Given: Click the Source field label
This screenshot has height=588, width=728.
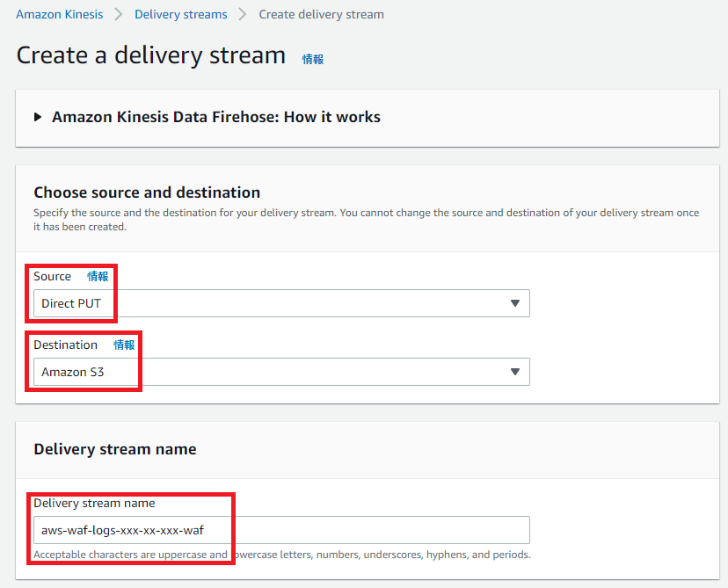Looking at the screenshot, I should point(52,276).
